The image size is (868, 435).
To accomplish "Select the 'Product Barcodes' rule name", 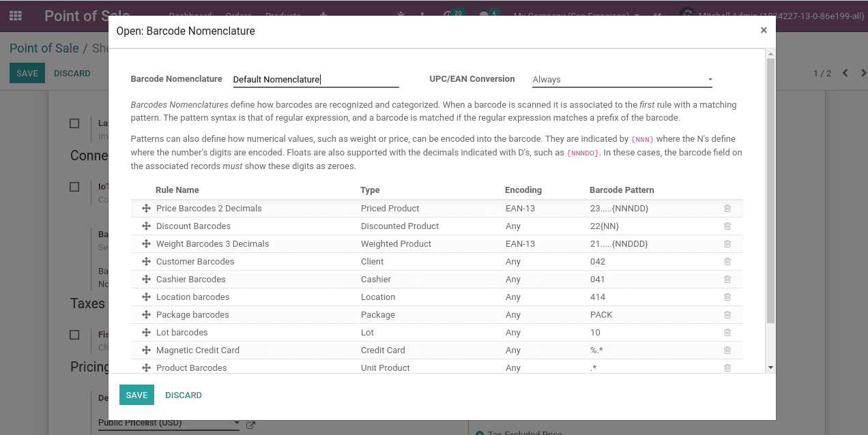I will pos(192,368).
